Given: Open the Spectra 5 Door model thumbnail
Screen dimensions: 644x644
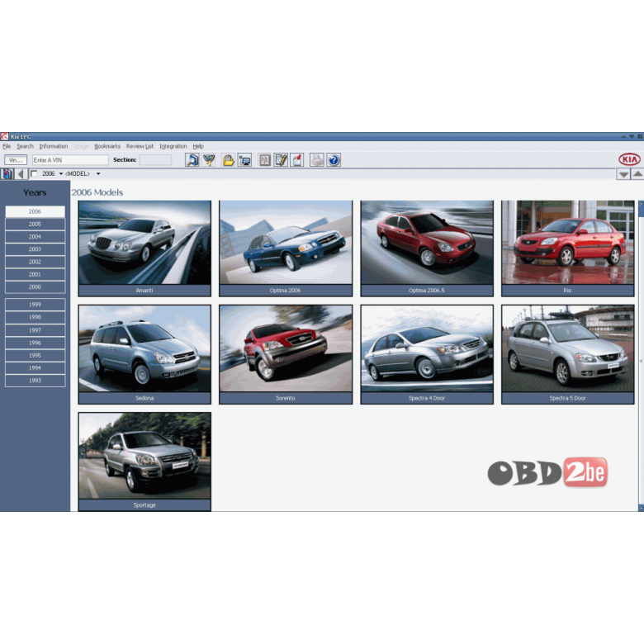Looking at the screenshot, I should 567,354.
